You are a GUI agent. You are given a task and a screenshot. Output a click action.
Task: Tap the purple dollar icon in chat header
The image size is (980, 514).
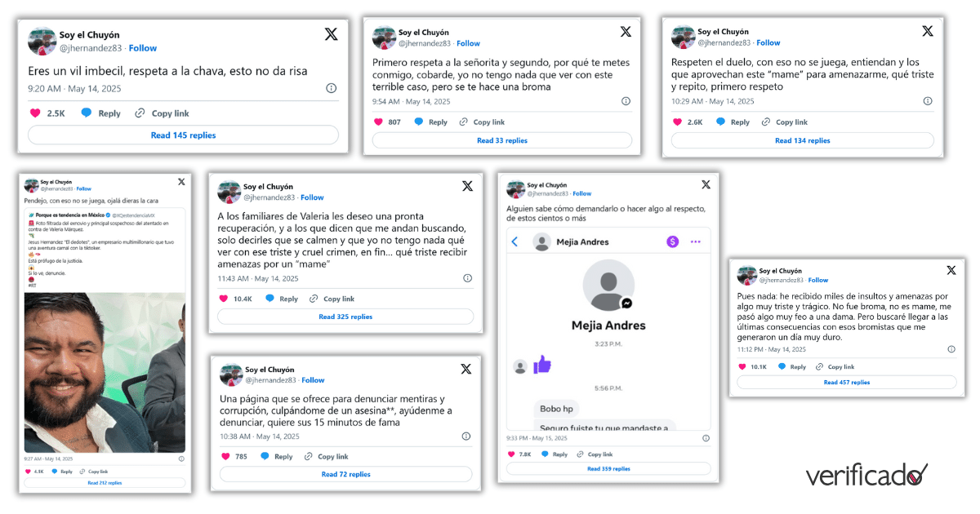(674, 241)
